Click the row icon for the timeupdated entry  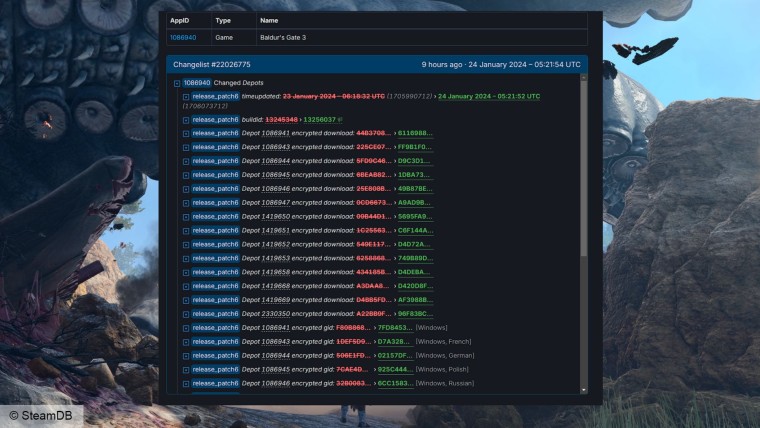point(186,97)
